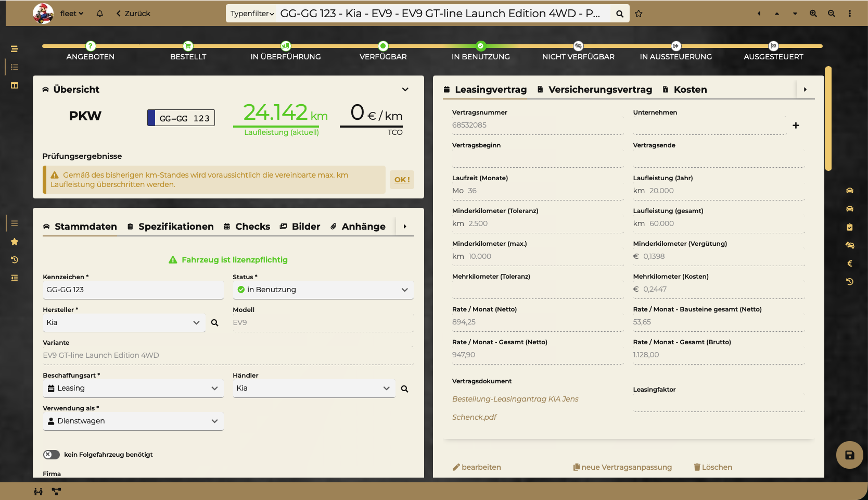Image resolution: width=868 pixels, height=500 pixels.
Task: Select the Leasingvertrag tab
Action: [x=485, y=90]
